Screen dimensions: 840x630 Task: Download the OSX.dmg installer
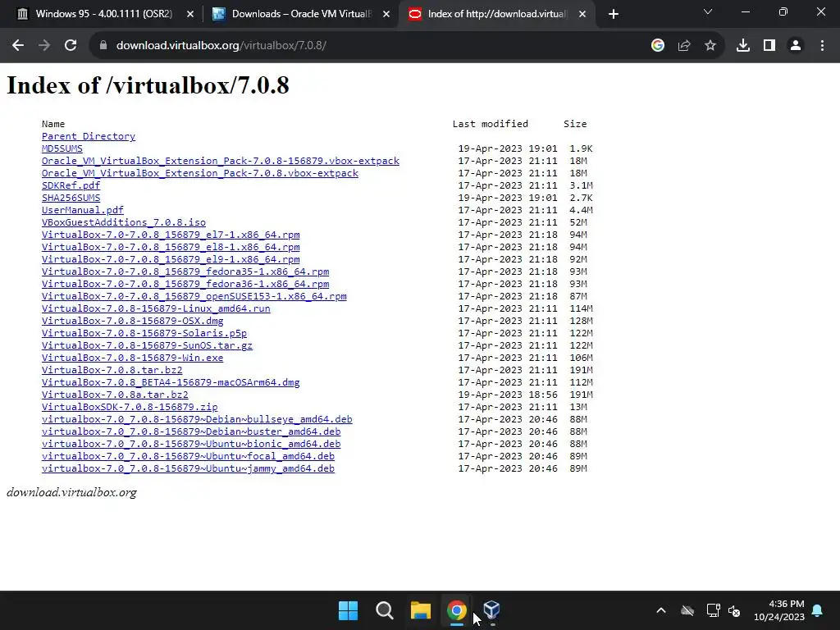pyautogui.click(x=132, y=321)
